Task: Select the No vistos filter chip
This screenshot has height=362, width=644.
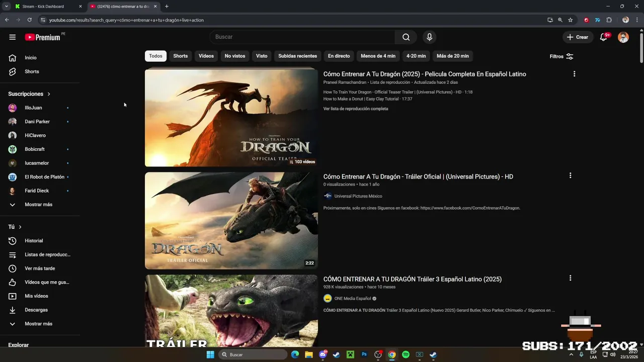Action: click(x=235, y=56)
